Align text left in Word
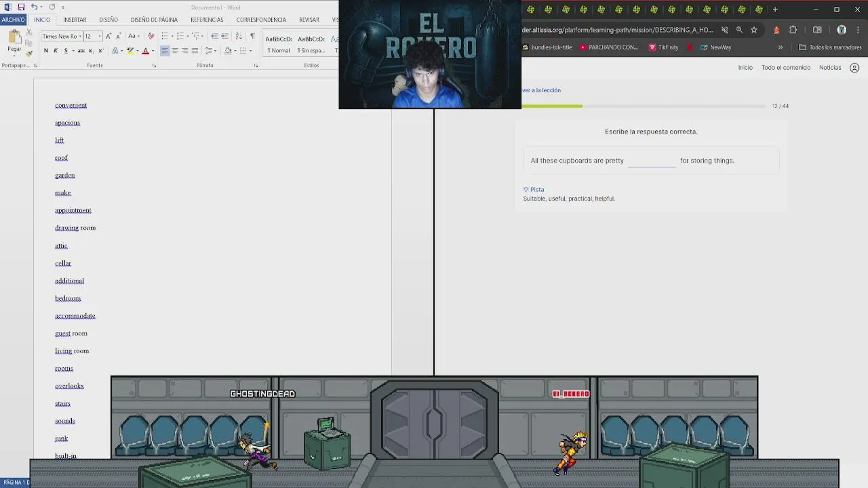 [165, 51]
